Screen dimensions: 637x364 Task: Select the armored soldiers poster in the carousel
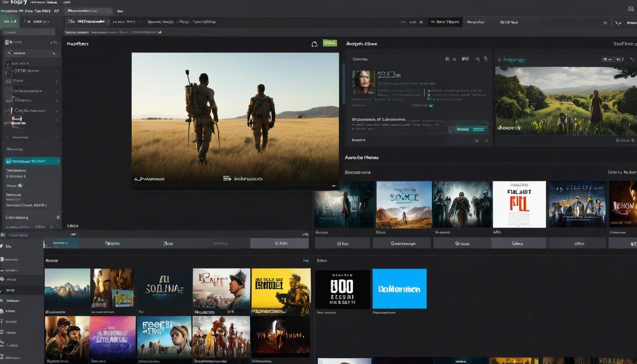462,204
